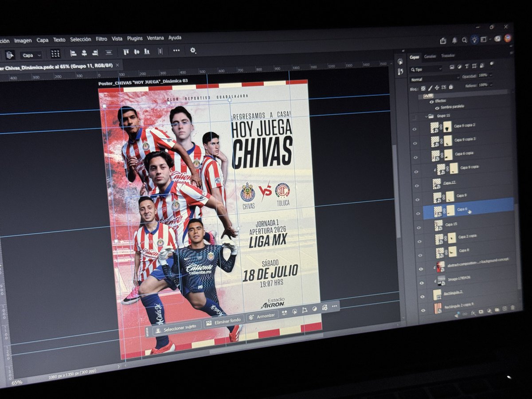Screen dimensions: 532x399
Task: Click the fx add layer style icon
Action: point(473,313)
